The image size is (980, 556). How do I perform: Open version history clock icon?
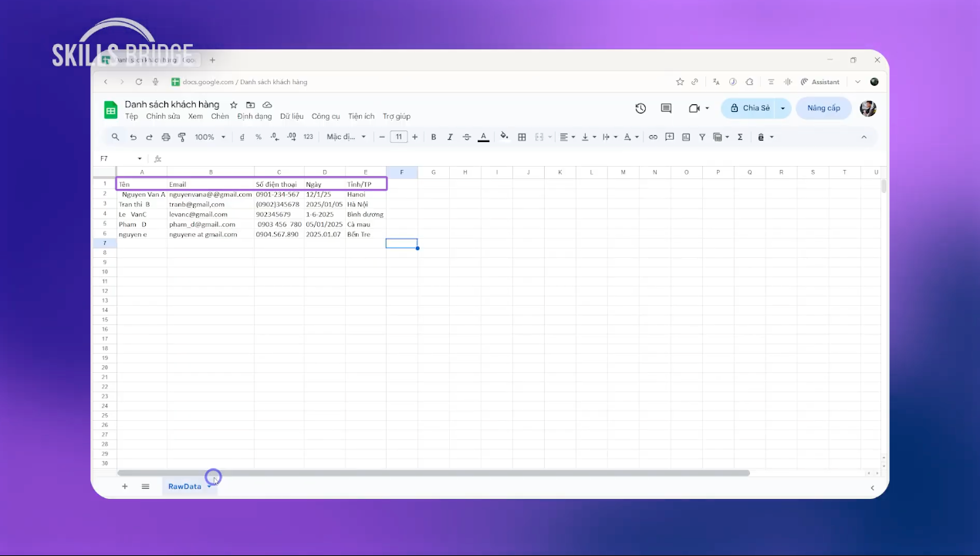point(640,108)
